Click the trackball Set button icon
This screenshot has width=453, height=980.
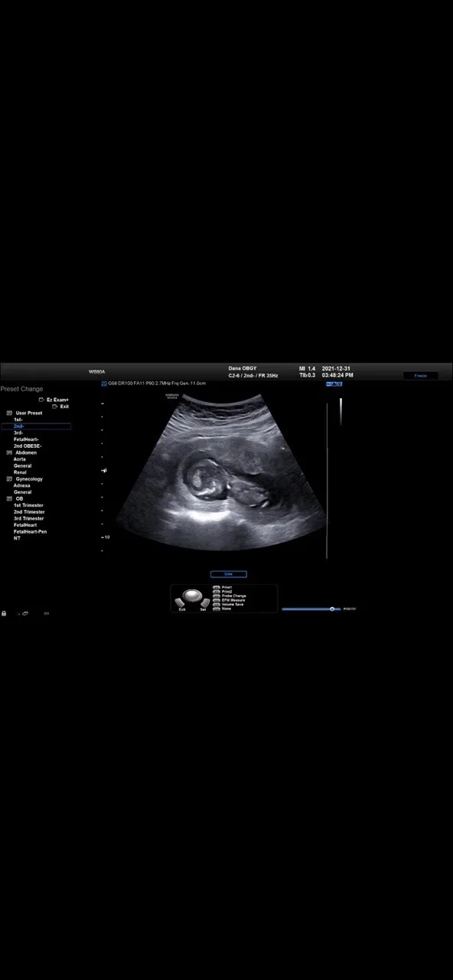pos(204,603)
